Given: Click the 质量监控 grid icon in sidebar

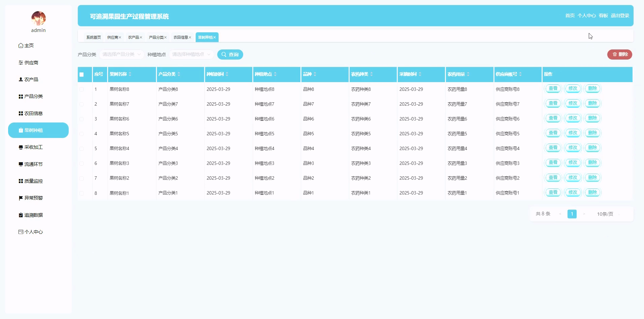Looking at the screenshot, I should tap(21, 181).
